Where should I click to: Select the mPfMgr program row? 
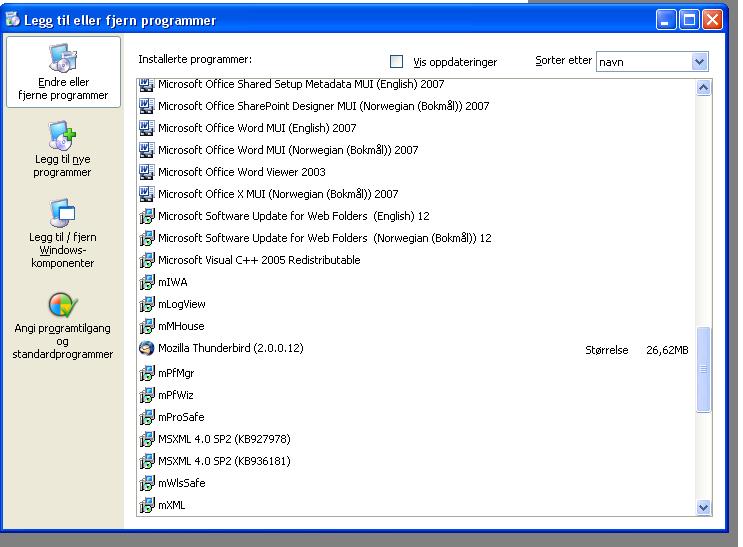[416, 373]
